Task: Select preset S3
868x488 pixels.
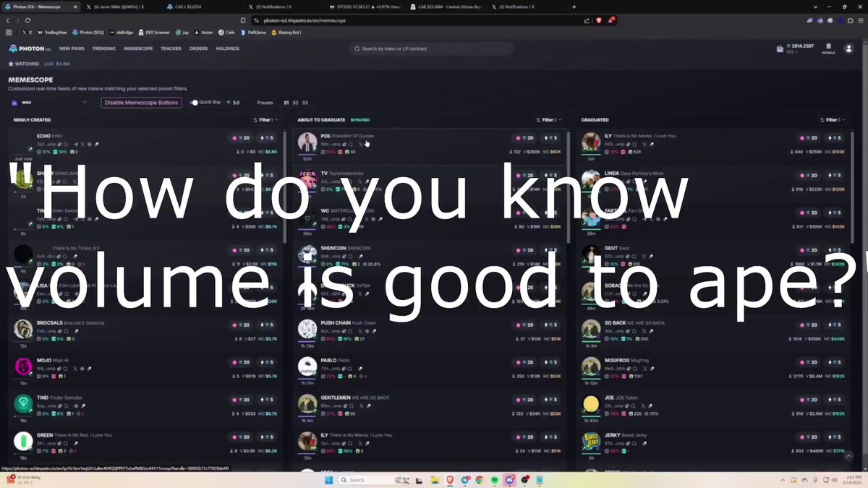Action: coord(305,103)
